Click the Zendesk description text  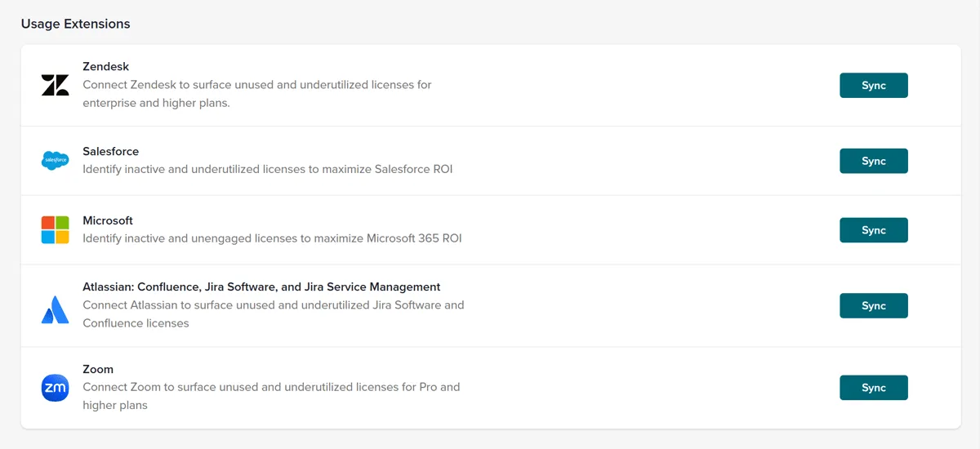tap(256, 94)
